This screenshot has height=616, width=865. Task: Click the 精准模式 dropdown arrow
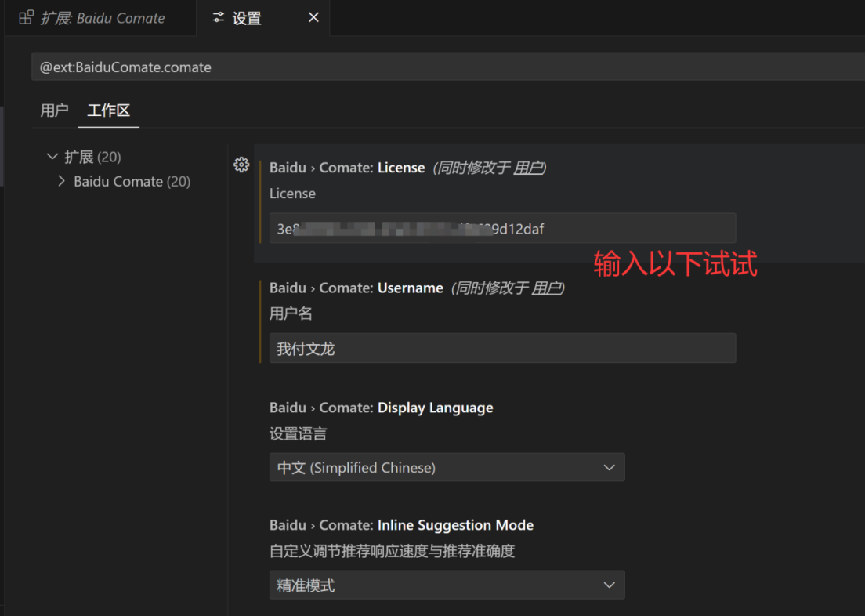tap(609, 585)
